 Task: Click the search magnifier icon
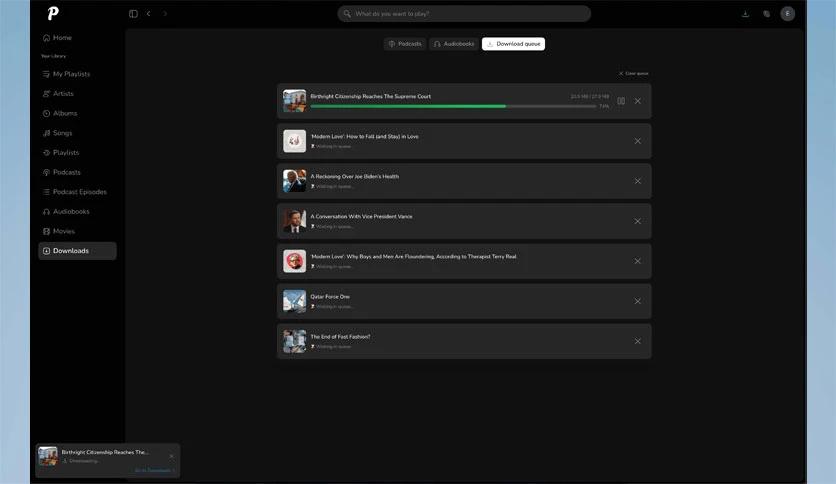(347, 14)
